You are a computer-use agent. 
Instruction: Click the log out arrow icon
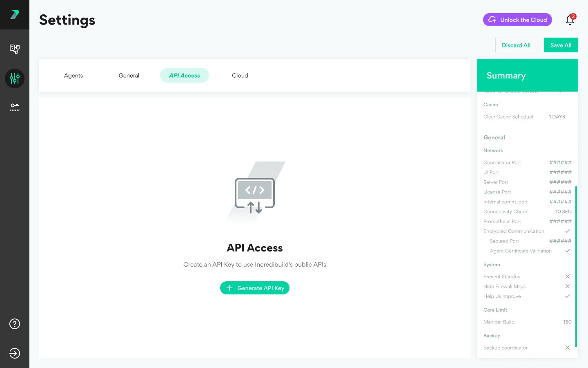[15, 353]
